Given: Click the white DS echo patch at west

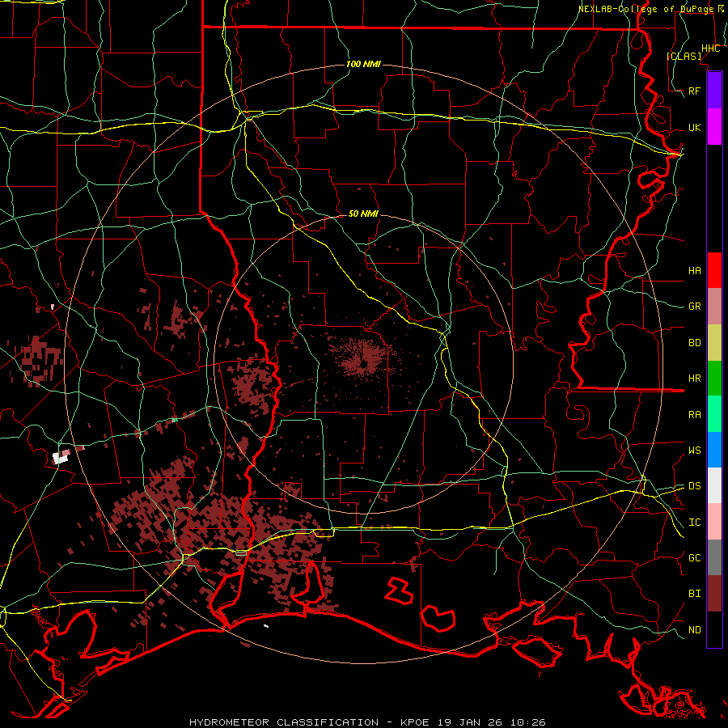Looking at the screenshot, I should tap(61, 458).
